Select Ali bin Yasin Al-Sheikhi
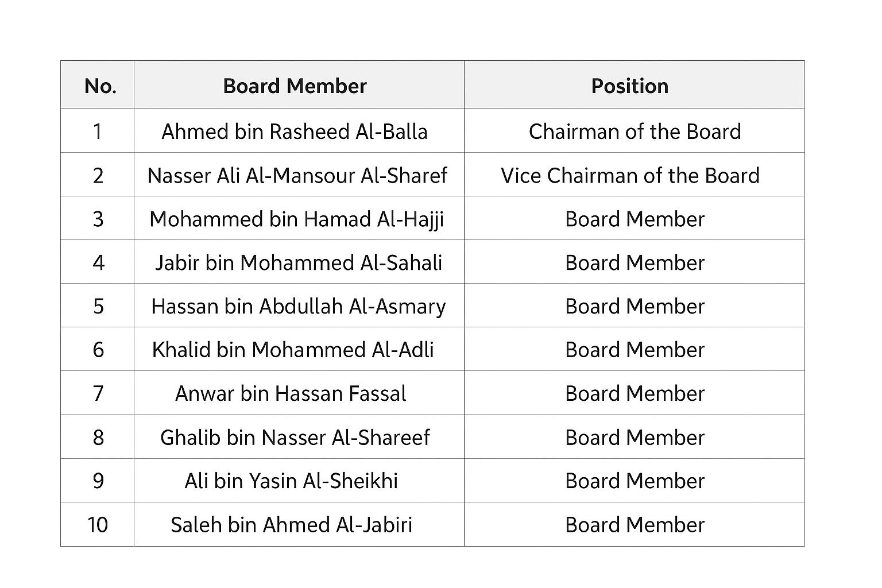 point(291,481)
